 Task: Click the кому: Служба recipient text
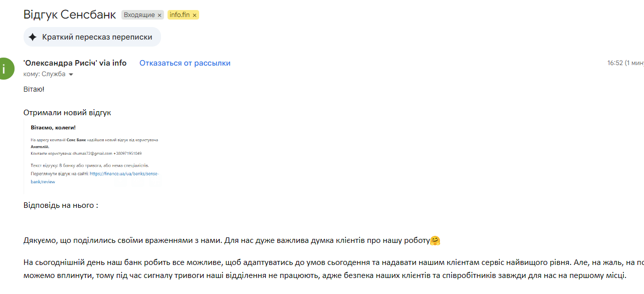(45, 74)
